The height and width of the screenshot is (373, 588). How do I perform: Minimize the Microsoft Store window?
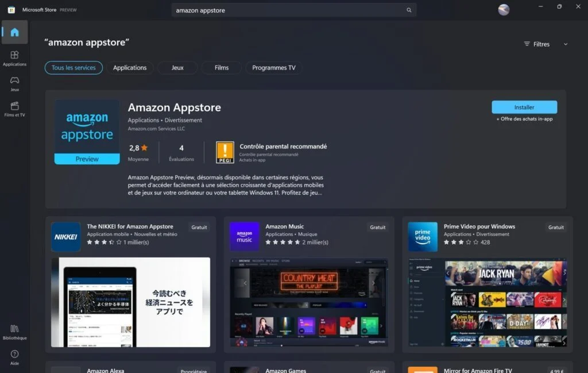540,7
